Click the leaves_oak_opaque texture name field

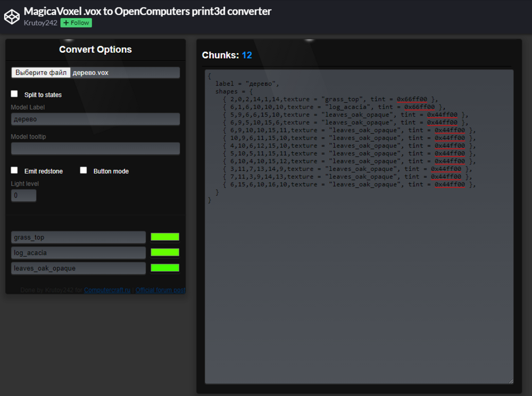coord(78,268)
